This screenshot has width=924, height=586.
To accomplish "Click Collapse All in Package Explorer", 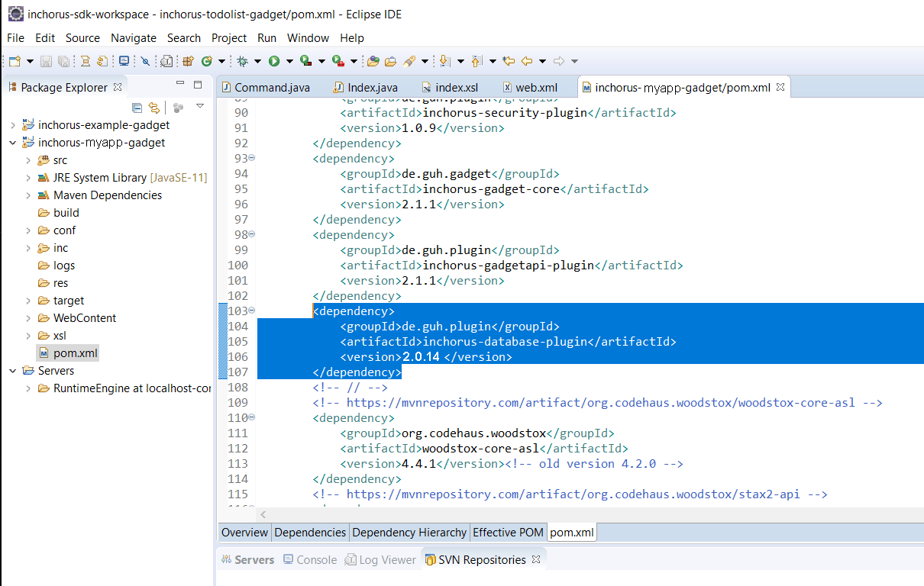I will click(x=137, y=108).
